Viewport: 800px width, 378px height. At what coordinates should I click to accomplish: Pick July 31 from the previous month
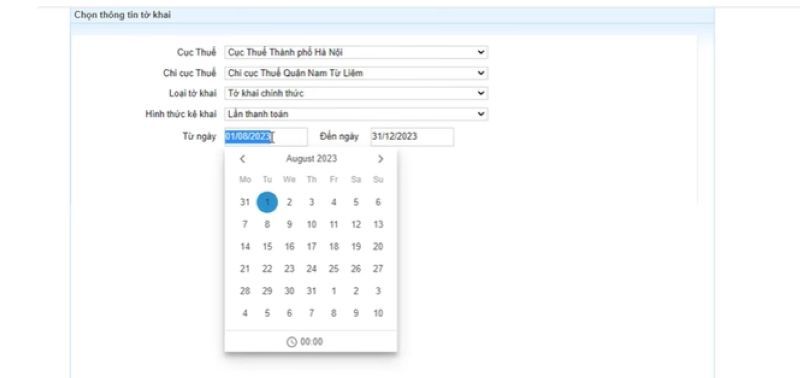[x=245, y=202]
